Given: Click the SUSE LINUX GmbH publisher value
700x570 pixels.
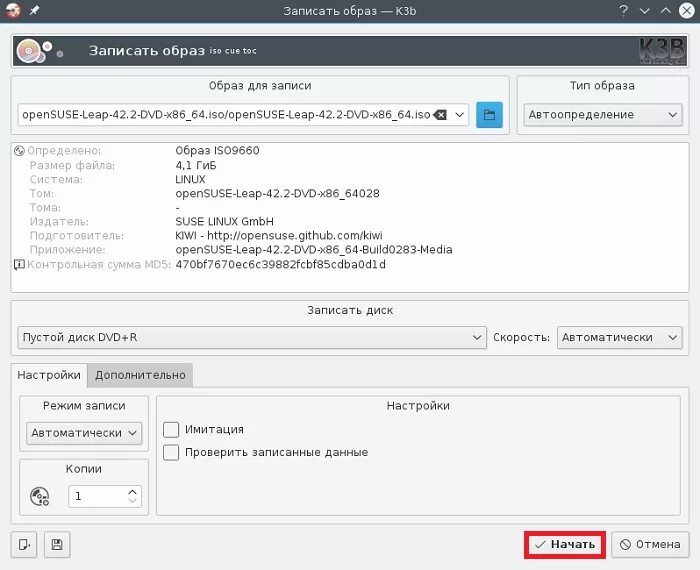Looking at the screenshot, I should coord(225,222).
